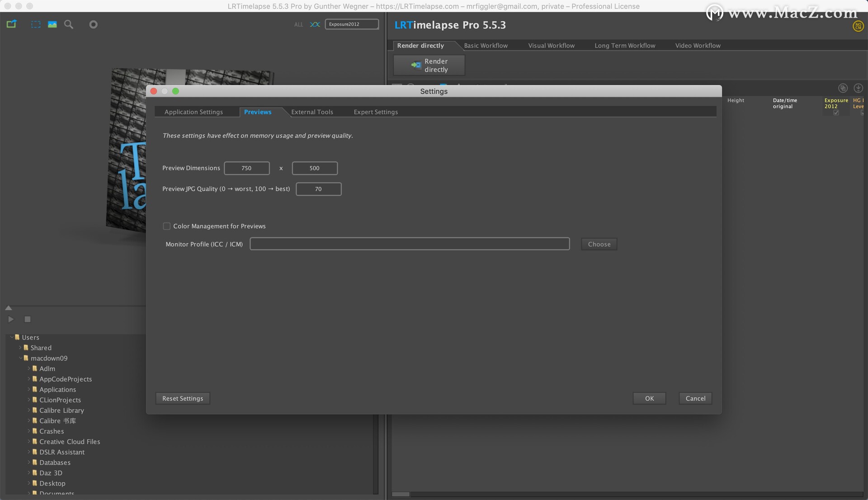
Task: Click the Preview JPG Quality field
Action: tap(318, 189)
